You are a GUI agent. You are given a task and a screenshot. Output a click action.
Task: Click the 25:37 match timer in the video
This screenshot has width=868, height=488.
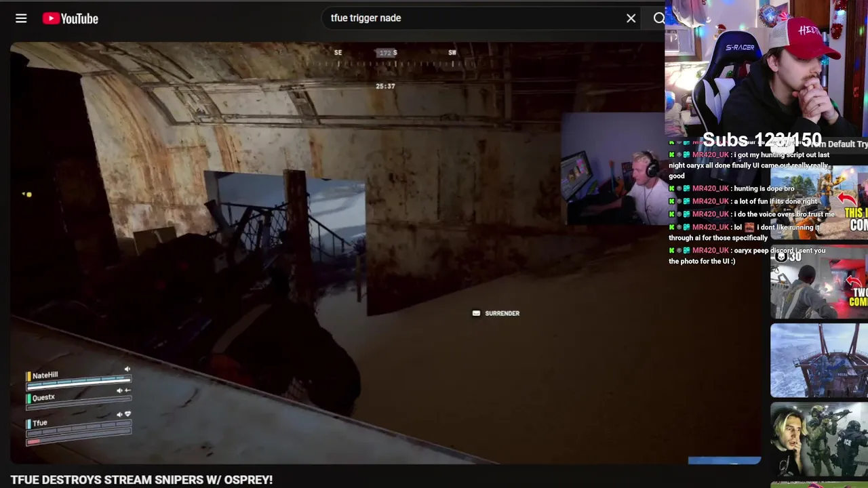pyautogui.click(x=385, y=86)
